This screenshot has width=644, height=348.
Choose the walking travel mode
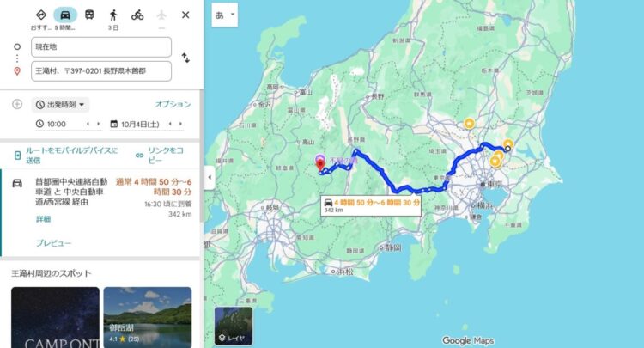coord(113,15)
